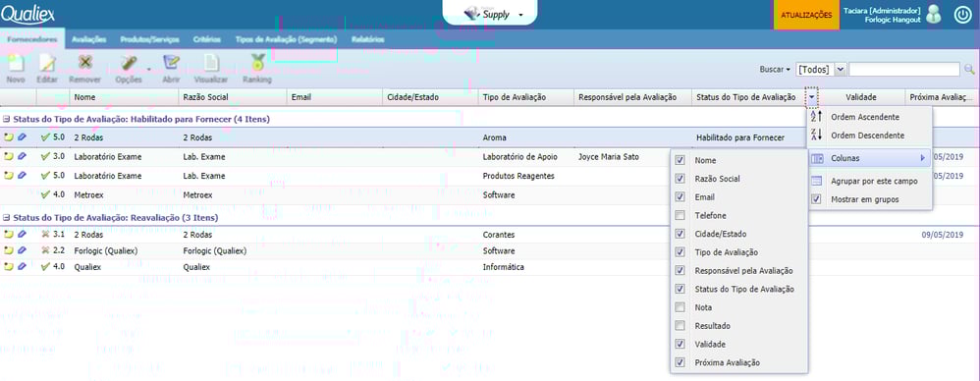This screenshot has height=381, width=980.
Task: Uncheck the Email column checkbox
Action: 680,197
